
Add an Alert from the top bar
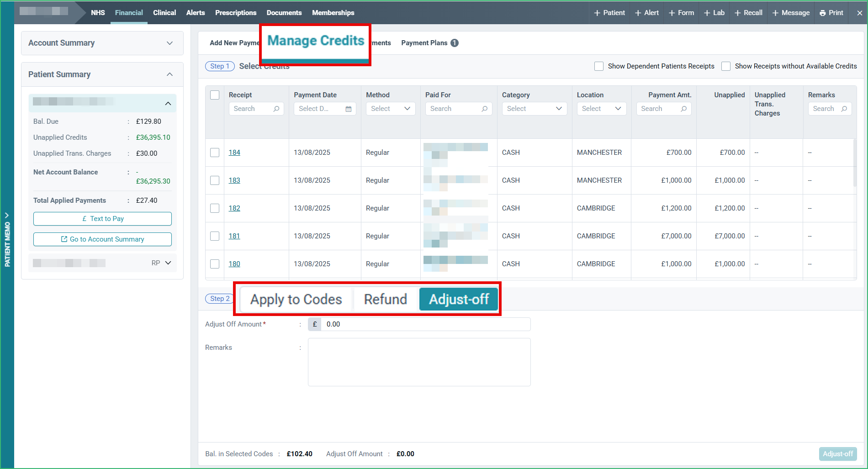(x=647, y=13)
